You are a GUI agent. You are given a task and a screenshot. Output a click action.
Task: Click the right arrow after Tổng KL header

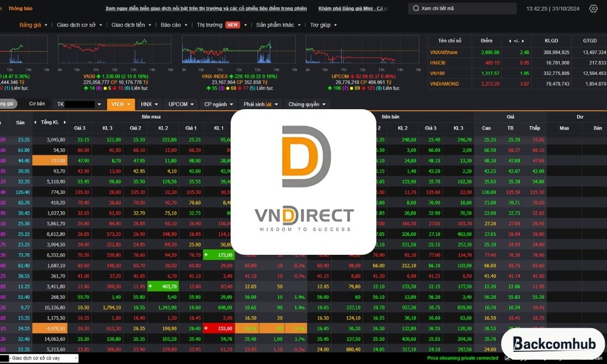[x=65, y=122]
